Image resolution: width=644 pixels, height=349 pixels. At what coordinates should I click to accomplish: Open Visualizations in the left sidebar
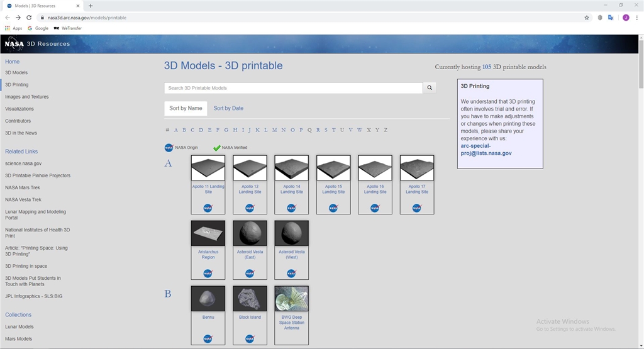19,109
